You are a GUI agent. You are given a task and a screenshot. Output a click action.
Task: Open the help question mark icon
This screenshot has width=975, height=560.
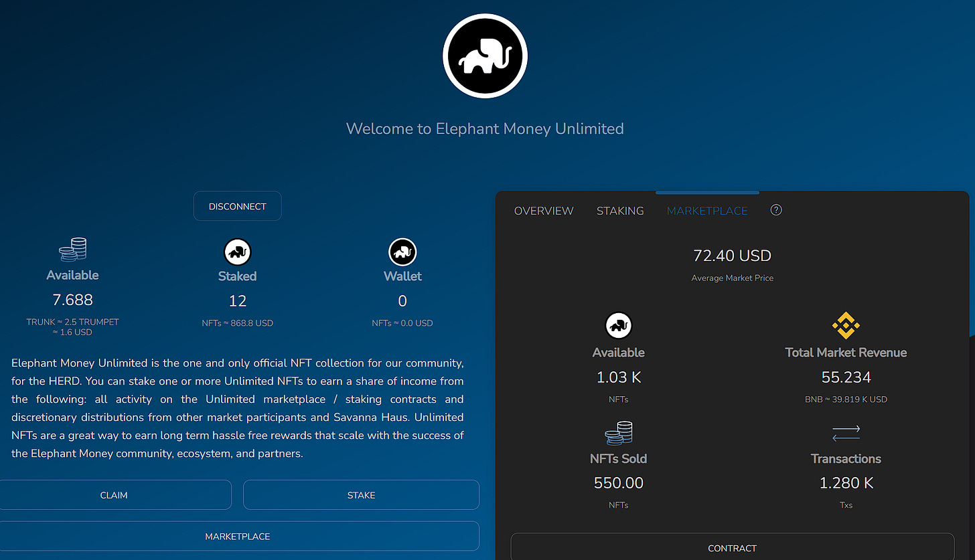(x=776, y=210)
